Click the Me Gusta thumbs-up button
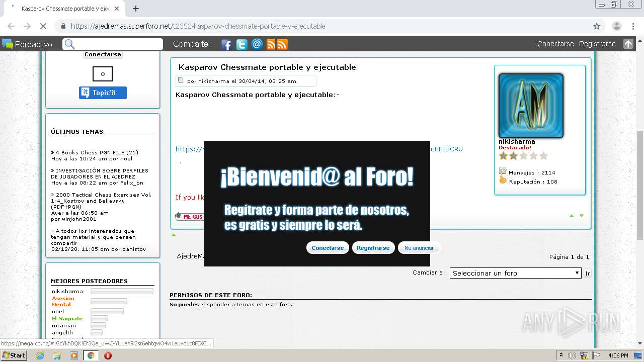 (x=190, y=216)
